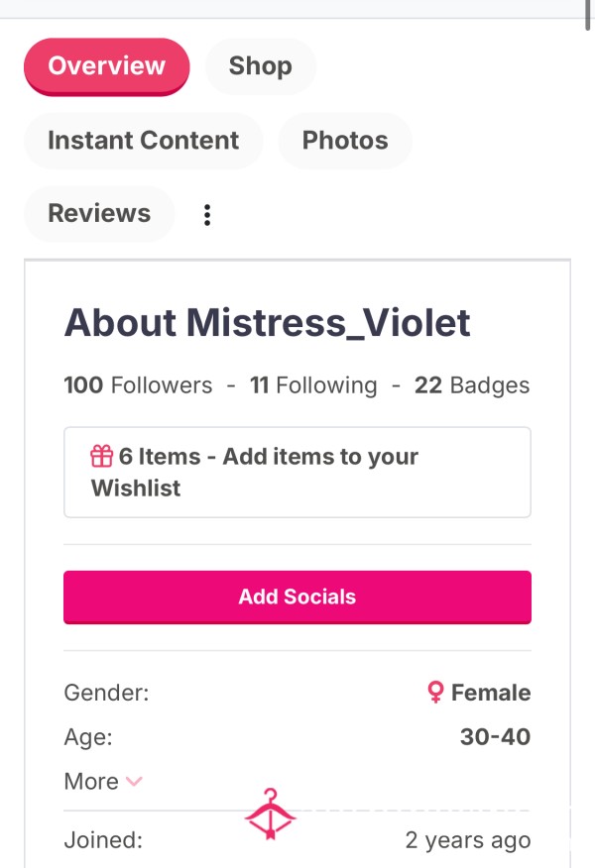Open the Shop tab
The image size is (595, 868).
261,66
